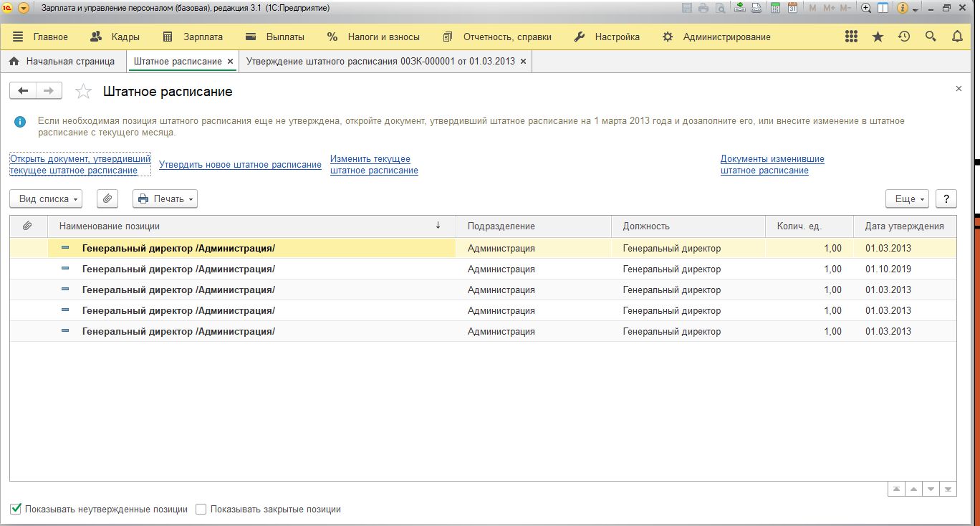Close the "Штатное расписание" tab

click(x=230, y=62)
